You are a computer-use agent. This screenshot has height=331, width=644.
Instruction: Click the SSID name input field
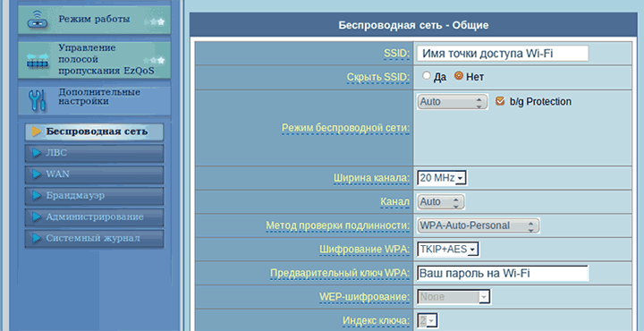(x=503, y=54)
